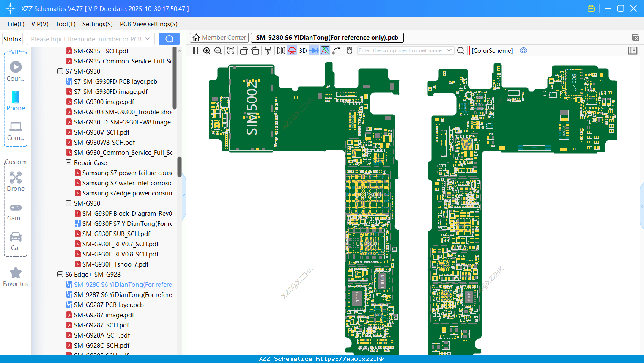Open SM-G9300 image.pdf
644x363 pixels.
point(104,102)
